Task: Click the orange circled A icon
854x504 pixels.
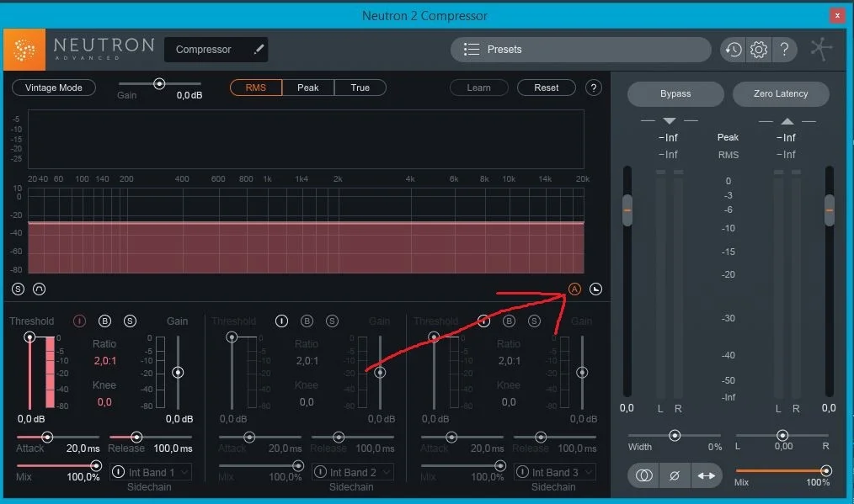Action: tap(574, 289)
